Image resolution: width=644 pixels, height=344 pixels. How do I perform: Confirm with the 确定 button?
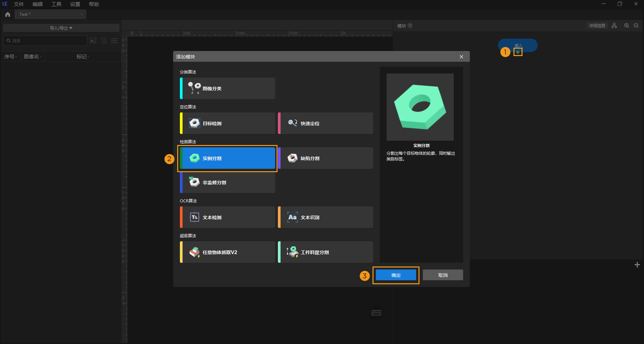pos(396,275)
